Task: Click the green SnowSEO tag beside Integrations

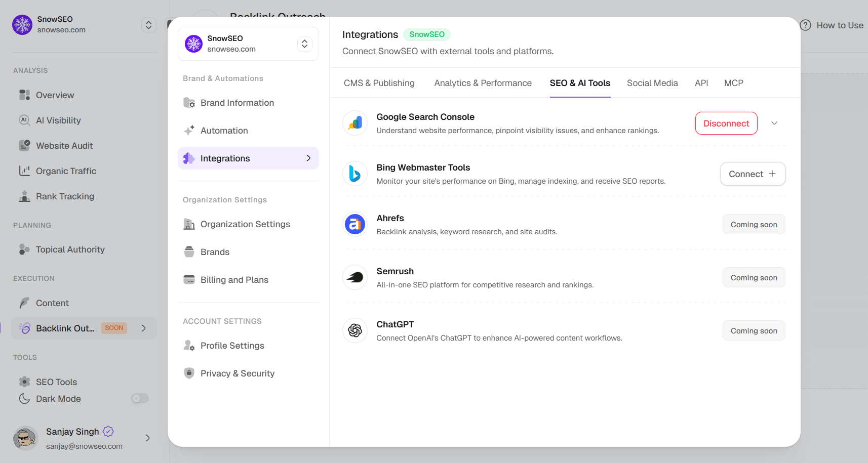Action: click(427, 34)
